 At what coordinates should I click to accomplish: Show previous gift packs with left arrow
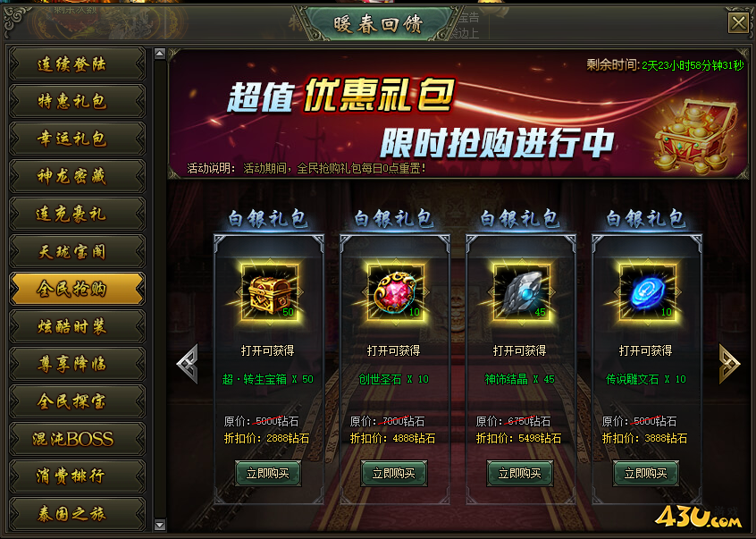click(188, 364)
